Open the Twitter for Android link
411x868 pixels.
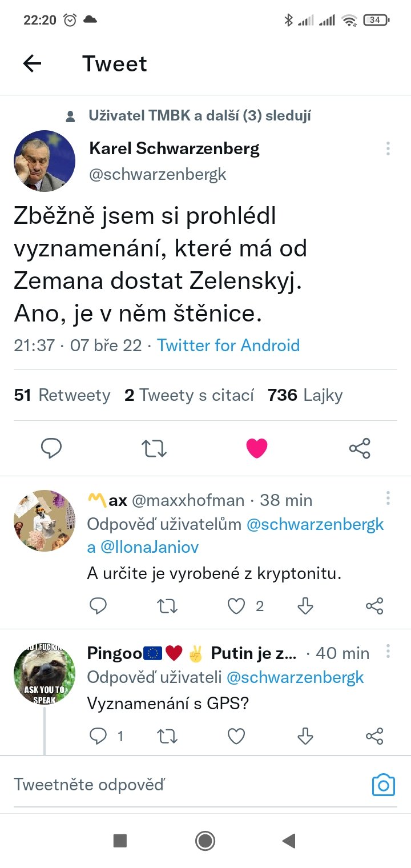coord(228,345)
